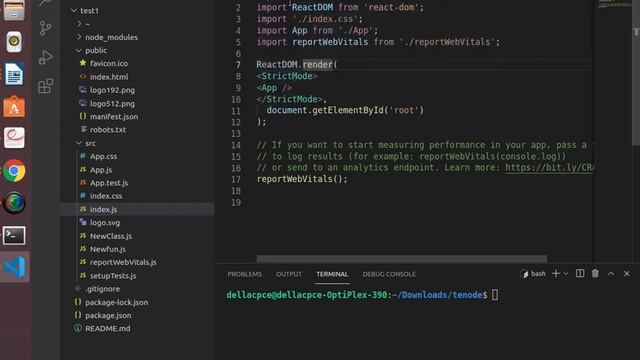Kill terminal with trash icon
Viewport: 640px width, 360px height.
(x=595, y=273)
